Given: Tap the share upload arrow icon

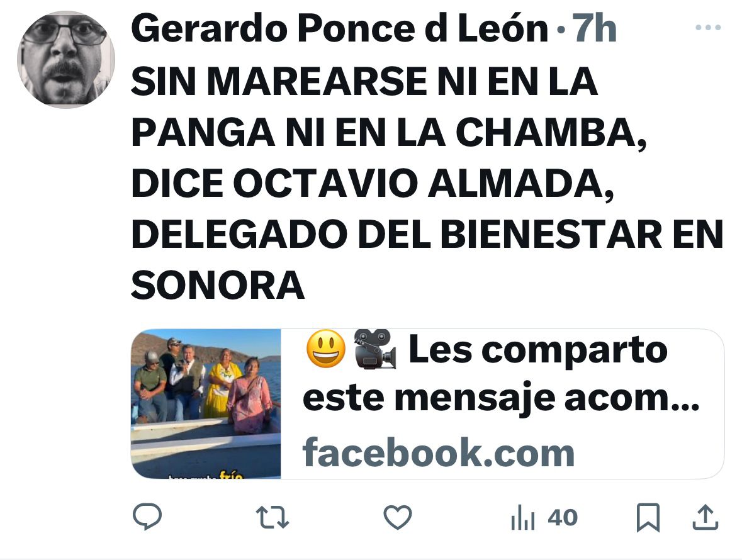Looking at the screenshot, I should coord(705,517).
